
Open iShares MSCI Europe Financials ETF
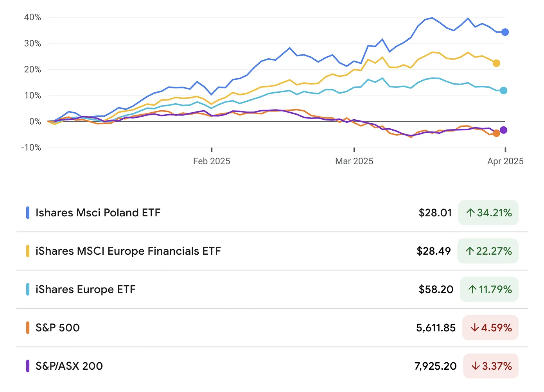128,251
